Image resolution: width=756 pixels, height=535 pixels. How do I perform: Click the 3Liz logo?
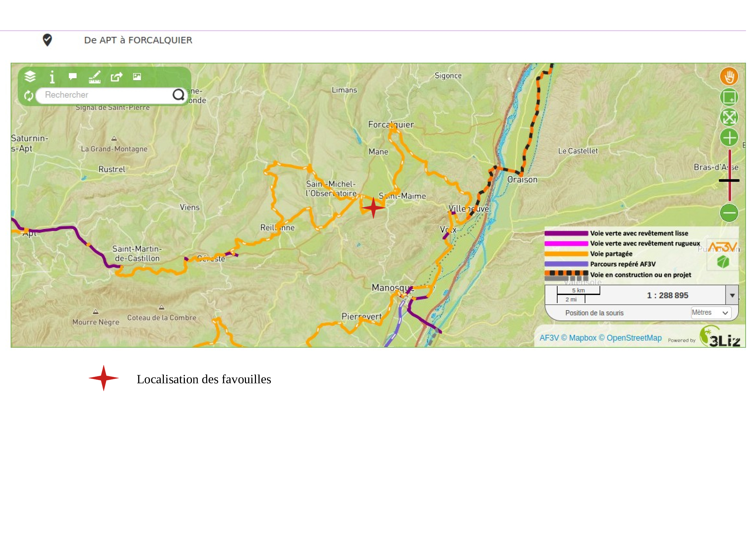[720, 337]
